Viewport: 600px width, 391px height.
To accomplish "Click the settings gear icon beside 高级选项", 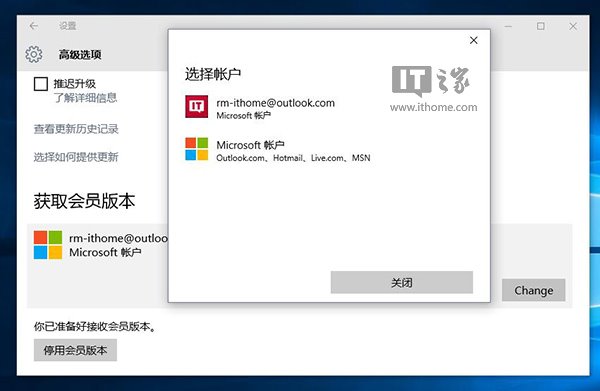I will 34,54.
